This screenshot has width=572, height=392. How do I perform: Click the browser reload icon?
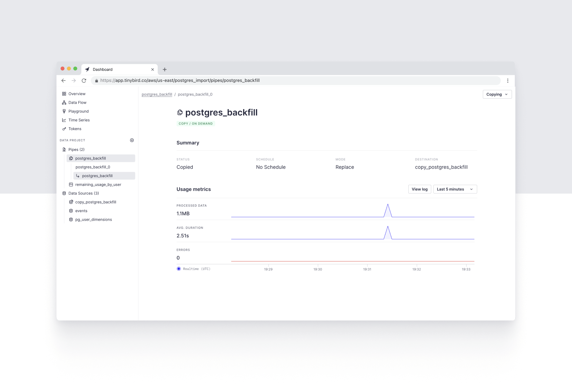point(84,80)
